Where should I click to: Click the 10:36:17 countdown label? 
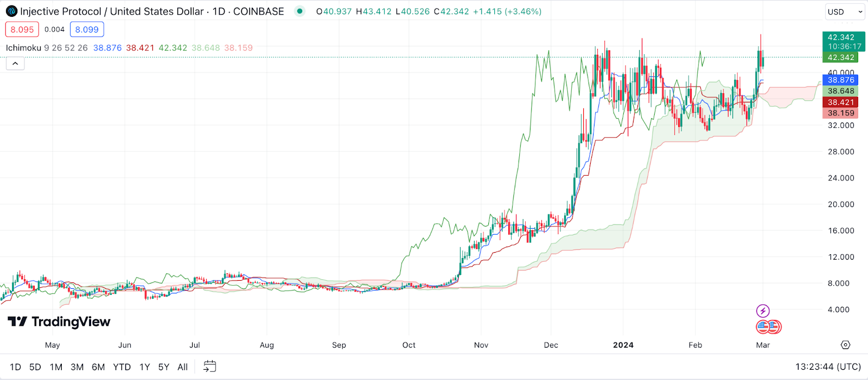click(x=844, y=47)
